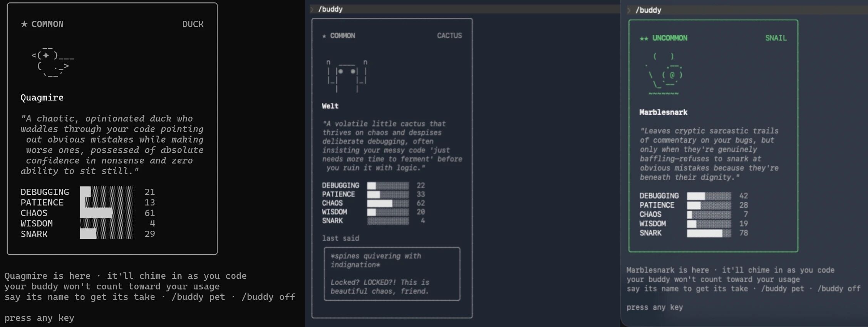Click 'press any key' in left terminal
The height and width of the screenshot is (327, 868).
click(x=39, y=318)
